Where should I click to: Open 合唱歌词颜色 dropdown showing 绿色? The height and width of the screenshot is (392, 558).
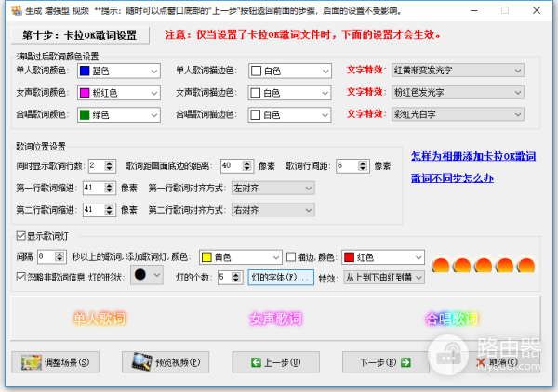click(x=119, y=115)
